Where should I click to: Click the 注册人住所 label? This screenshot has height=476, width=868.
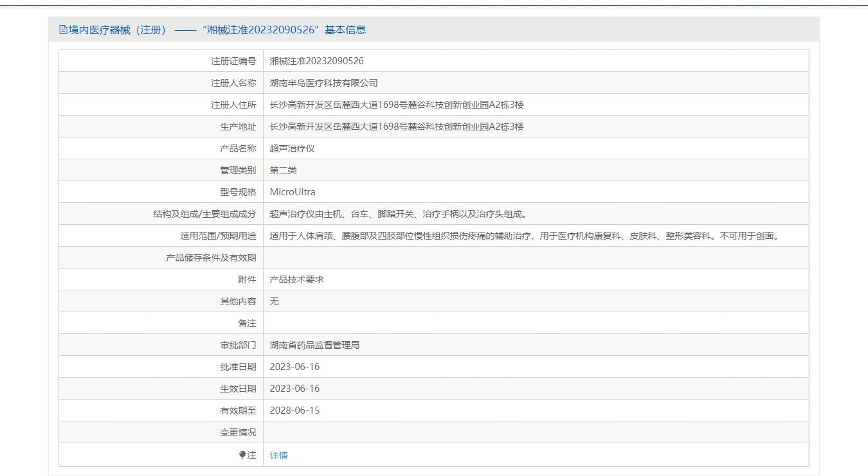tap(233, 105)
